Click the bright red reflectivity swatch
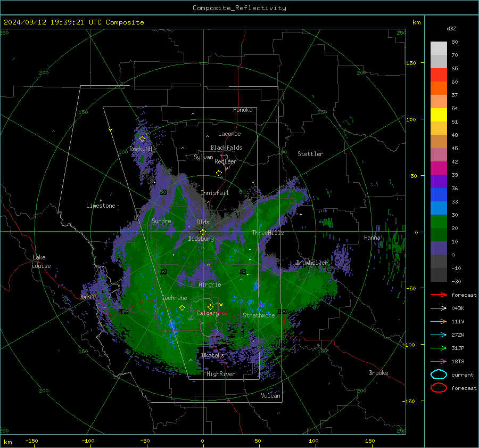 (439, 75)
